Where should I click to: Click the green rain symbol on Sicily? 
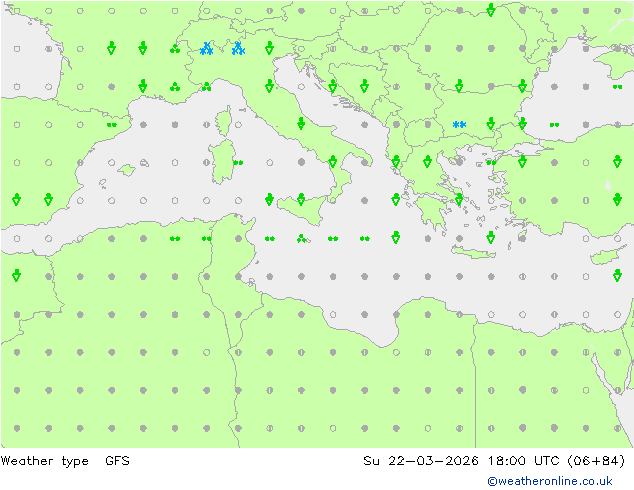(x=301, y=199)
